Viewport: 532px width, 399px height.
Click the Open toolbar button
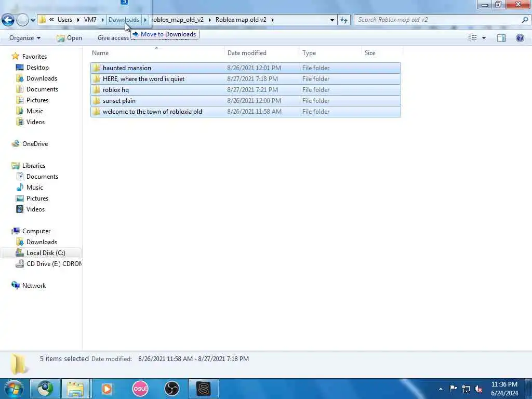click(70, 38)
